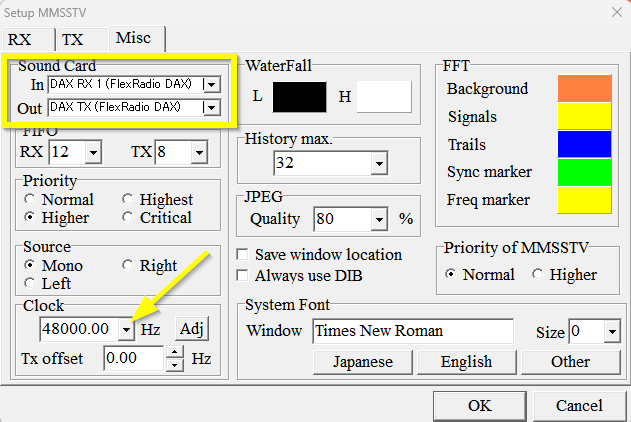Image resolution: width=631 pixels, height=422 pixels.
Task: Click the black WaterFall L color box
Action: point(298,97)
